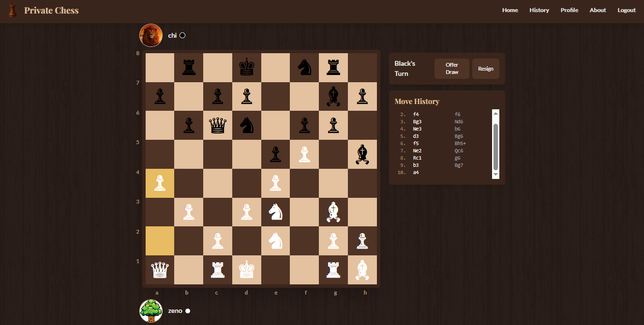The width and height of the screenshot is (644, 325).
Task: Click the Offer Draw button
Action: pyautogui.click(x=451, y=69)
